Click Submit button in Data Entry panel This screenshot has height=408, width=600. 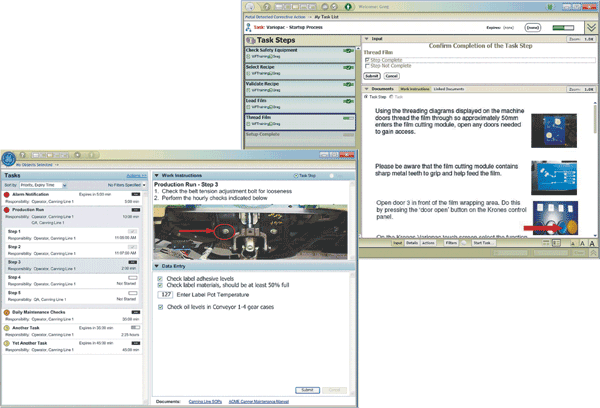[307, 390]
